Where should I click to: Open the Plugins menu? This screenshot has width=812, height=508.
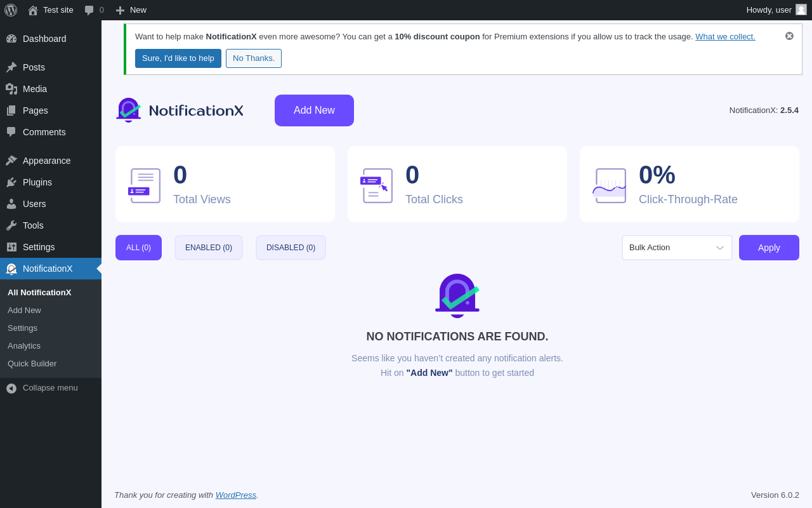[x=51, y=182]
